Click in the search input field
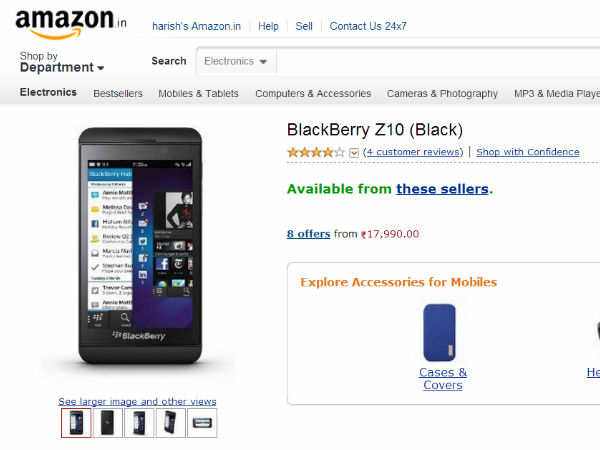Image resolution: width=600 pixels, height=450 pixels. click(x=430, y=61)
